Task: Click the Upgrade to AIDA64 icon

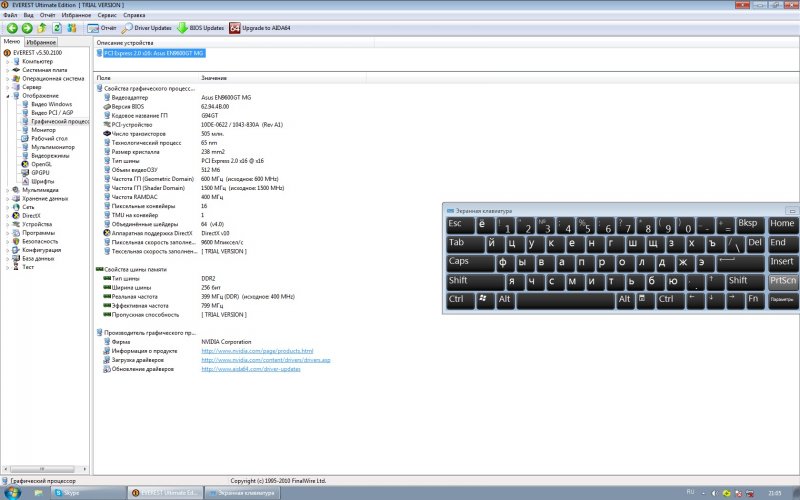Action: pos(235,28)
